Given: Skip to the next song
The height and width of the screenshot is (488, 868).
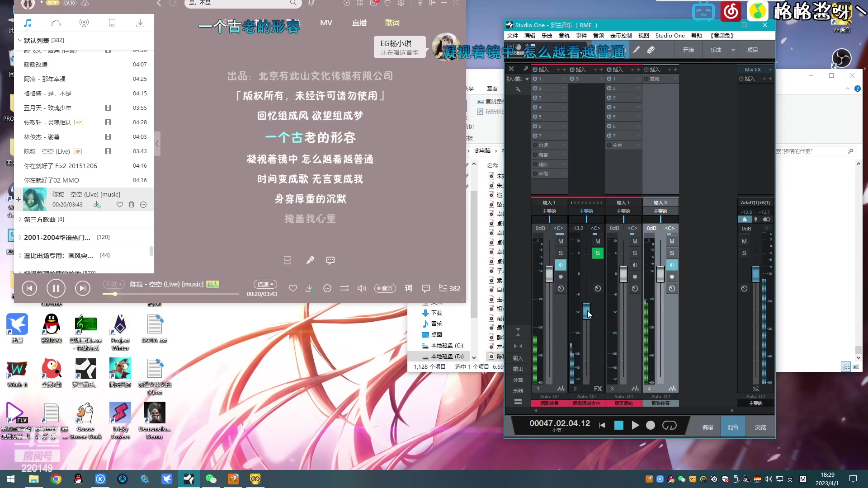Looking at the screenshot, I should tap(83, 288).
